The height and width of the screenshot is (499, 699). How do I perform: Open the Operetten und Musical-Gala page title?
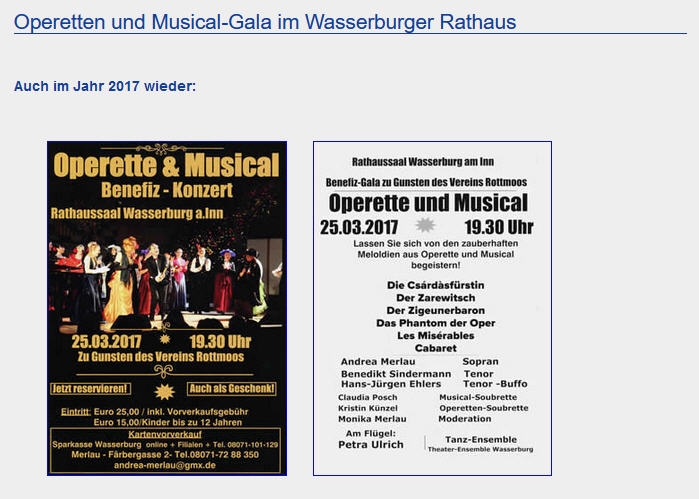[265, 22]
